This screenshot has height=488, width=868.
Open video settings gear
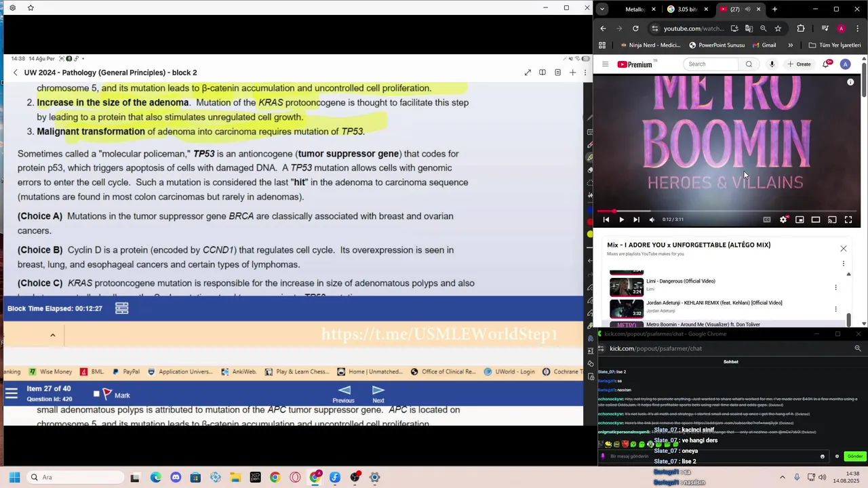click(783, 220)
